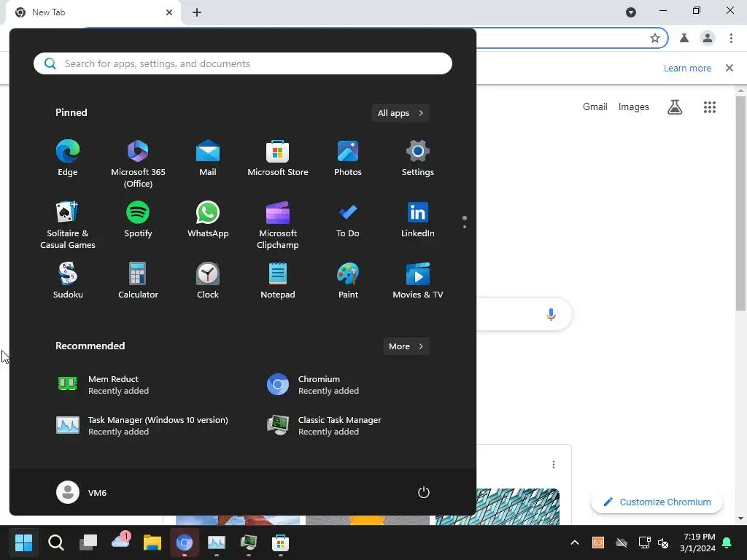Open the card's three-dot options in Chromium
Viewport: 747px width, 560px height.
(553, 464)
